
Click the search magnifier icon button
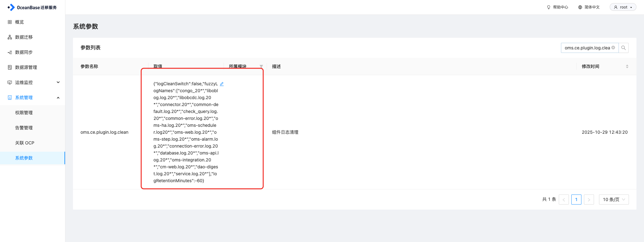click(x=624, y=48)
